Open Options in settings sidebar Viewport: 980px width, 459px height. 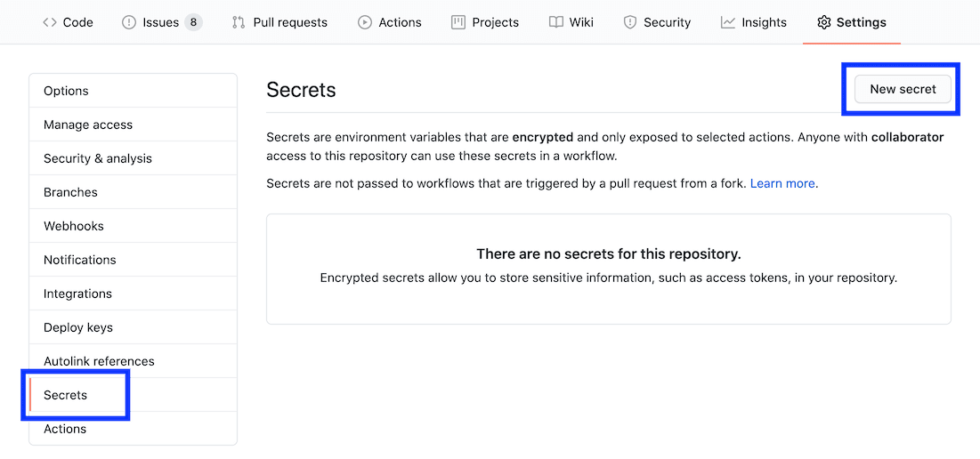click(x=67, y=91)
